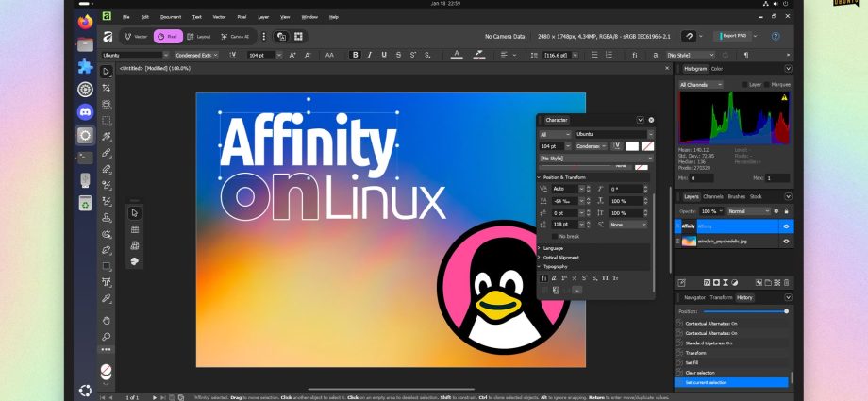Toggle Strikethrough text formatting
The height and width of the screenshot is (401, 868).
coord(398,55)
